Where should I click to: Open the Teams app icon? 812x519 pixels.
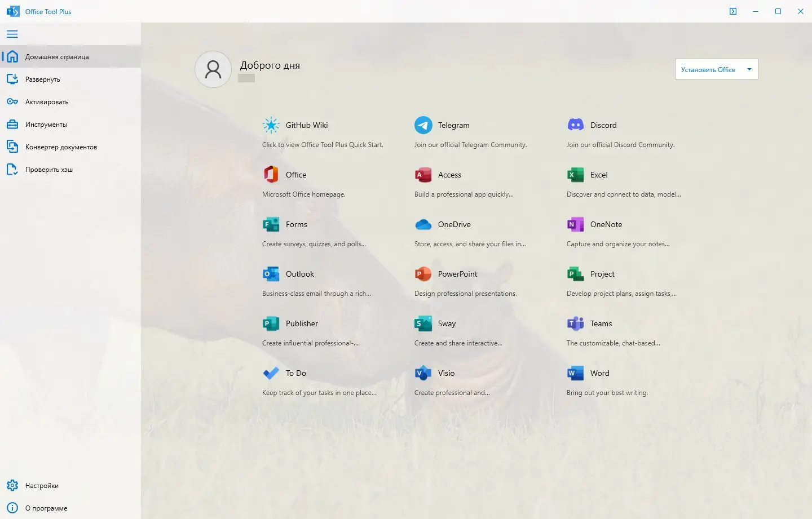[x=576, y=323]
